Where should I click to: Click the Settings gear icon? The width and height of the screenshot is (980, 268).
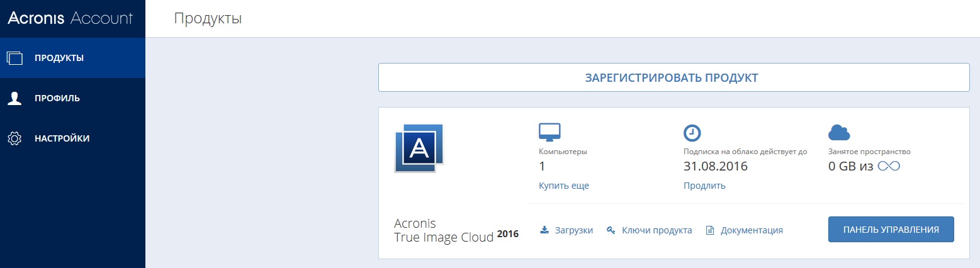[x=14, y=138]
